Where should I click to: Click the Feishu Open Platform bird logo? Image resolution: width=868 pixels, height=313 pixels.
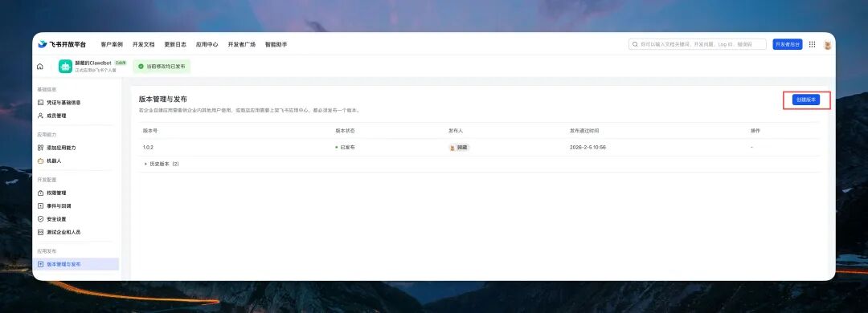(42, 44)
